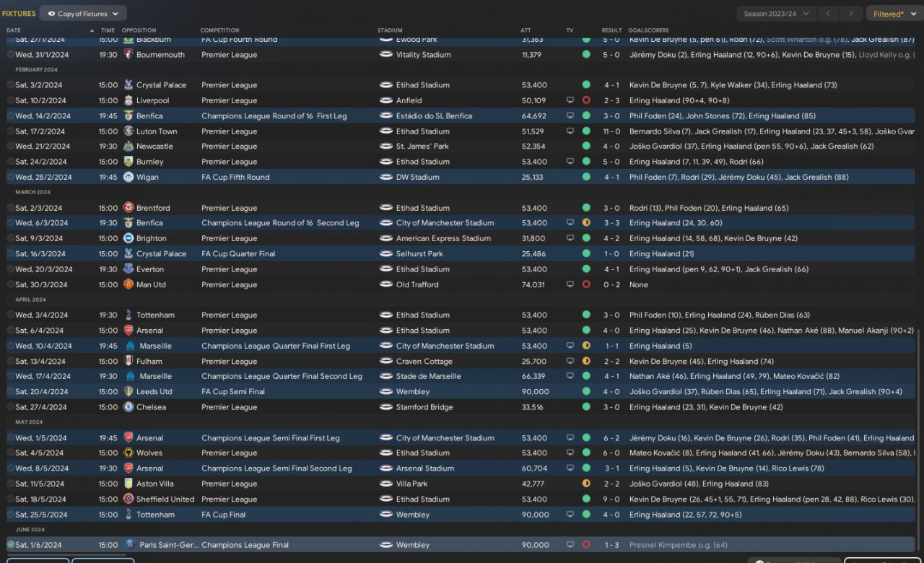Sort by the Stadium column header

pos(390,30)
